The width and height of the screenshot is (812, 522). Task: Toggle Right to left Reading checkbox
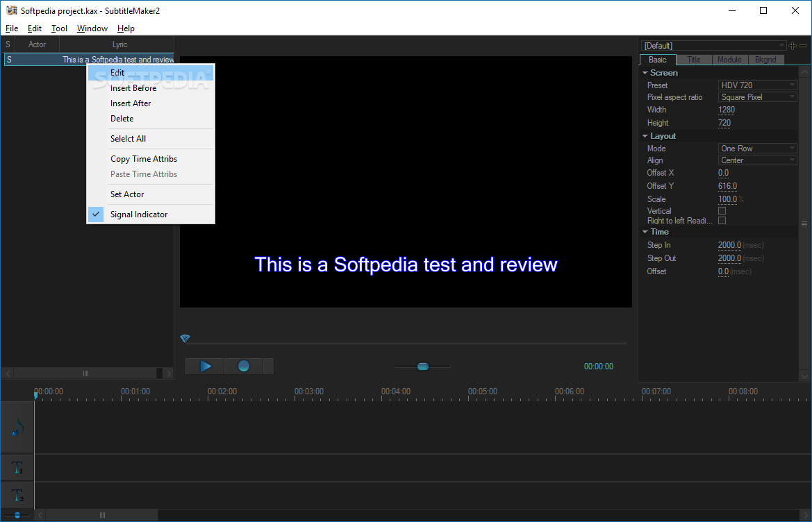[722, 220]
